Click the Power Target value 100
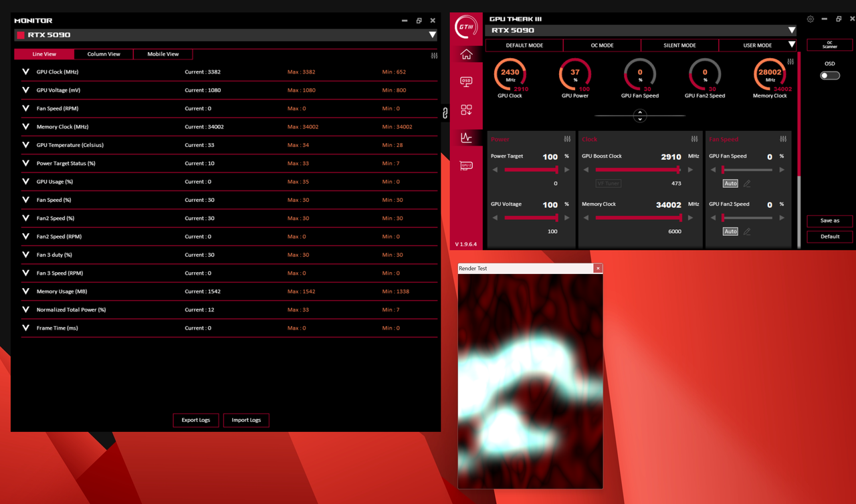The image size is (856, 504). (550, 157)
